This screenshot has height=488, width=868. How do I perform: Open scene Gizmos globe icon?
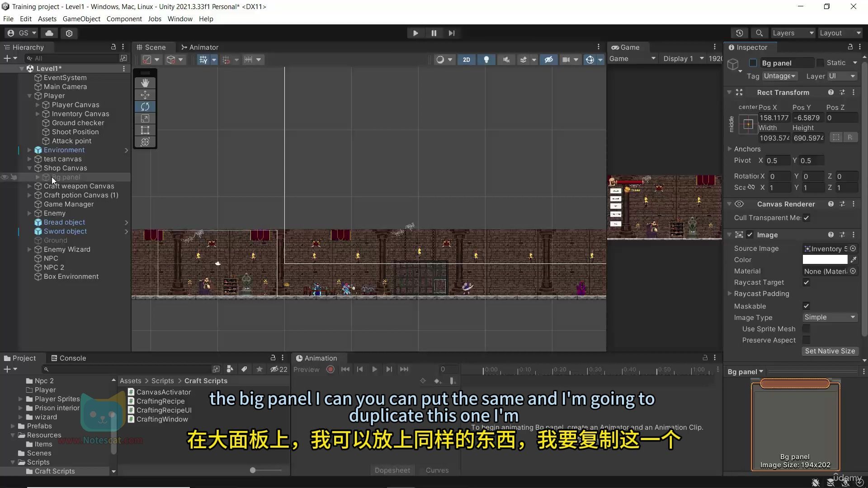coord(590,60)
